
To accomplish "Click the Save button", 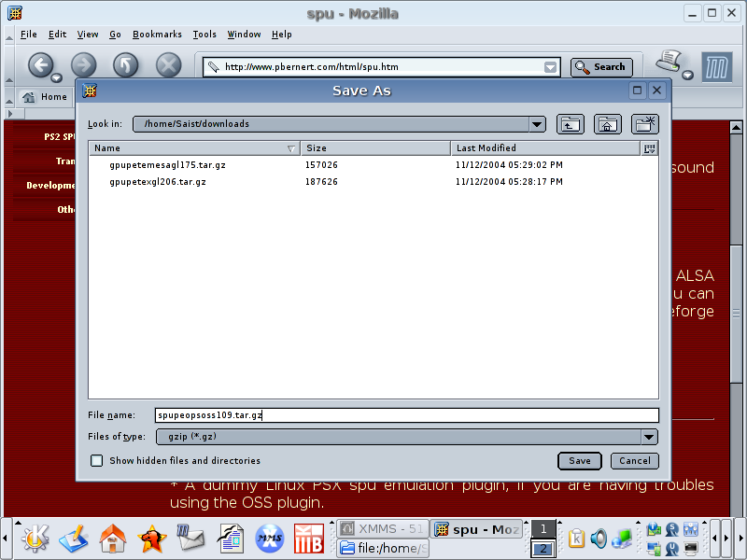I will click(580, 461).
